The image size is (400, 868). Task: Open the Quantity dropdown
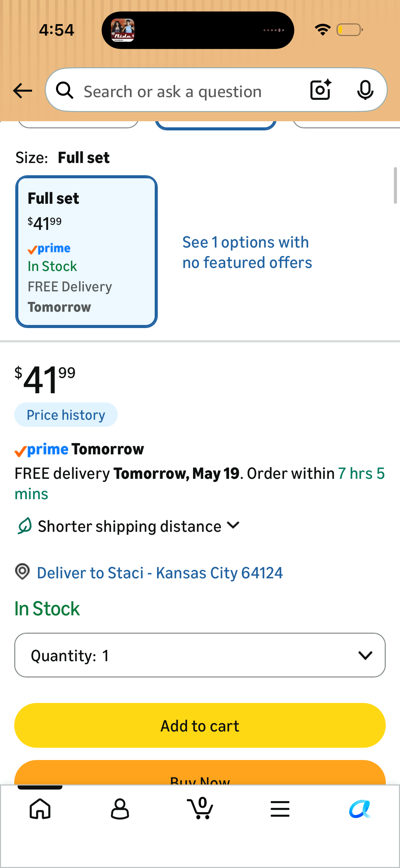(x=200, y=655)
